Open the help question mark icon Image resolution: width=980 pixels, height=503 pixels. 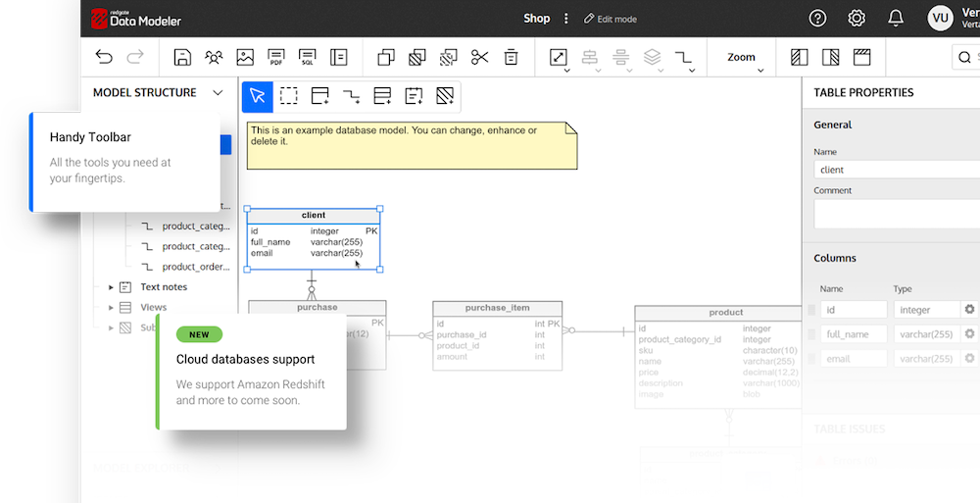coord(817,19)
